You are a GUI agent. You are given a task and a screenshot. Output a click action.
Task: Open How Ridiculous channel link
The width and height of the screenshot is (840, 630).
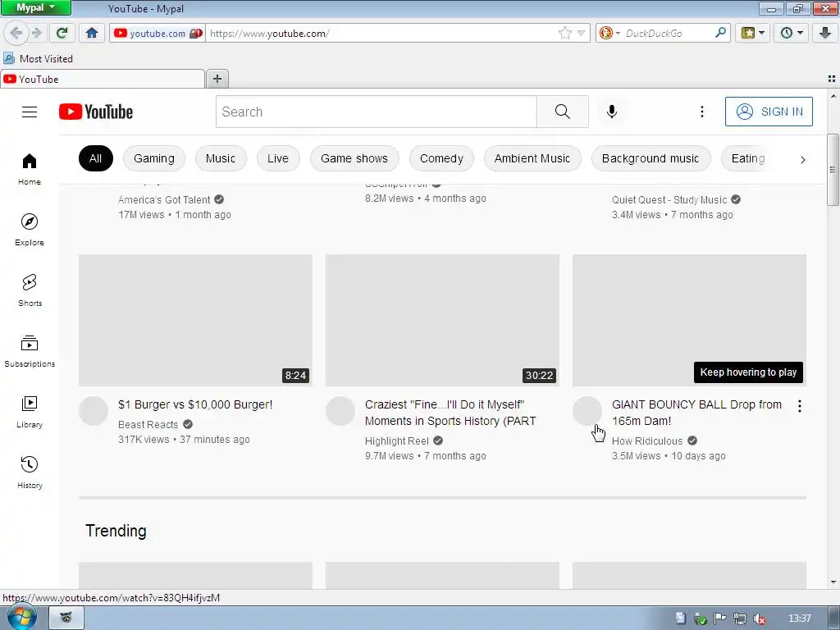point(647,441)
